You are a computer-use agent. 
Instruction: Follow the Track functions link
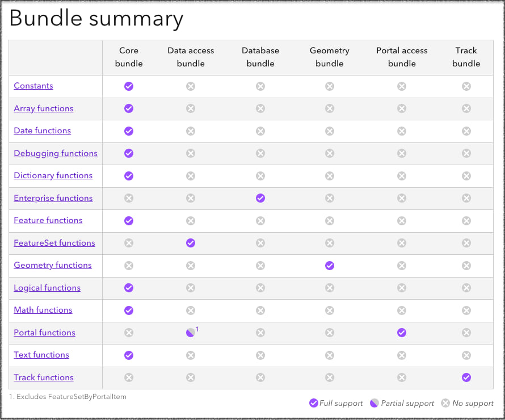[x=44, y=377]
